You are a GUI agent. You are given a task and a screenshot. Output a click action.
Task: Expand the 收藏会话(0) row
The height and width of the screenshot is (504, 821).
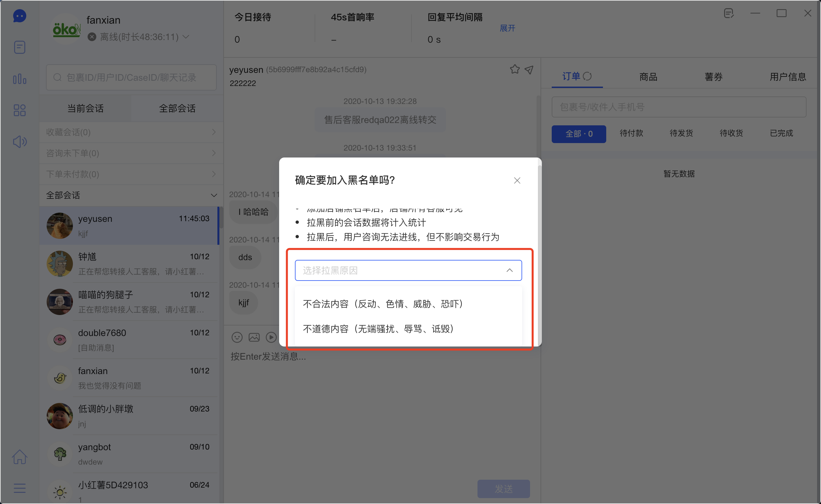(x=213, y=132)
